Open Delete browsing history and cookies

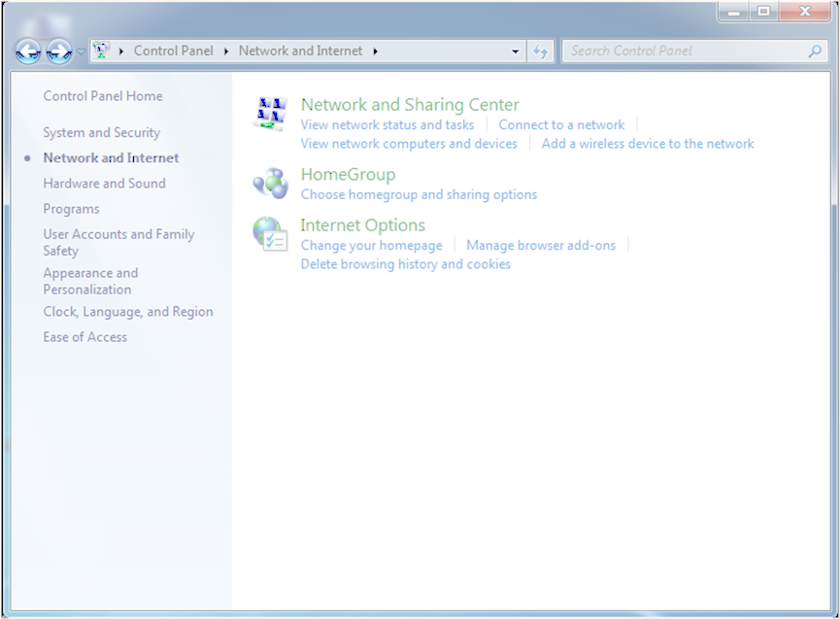click(406, 264)
